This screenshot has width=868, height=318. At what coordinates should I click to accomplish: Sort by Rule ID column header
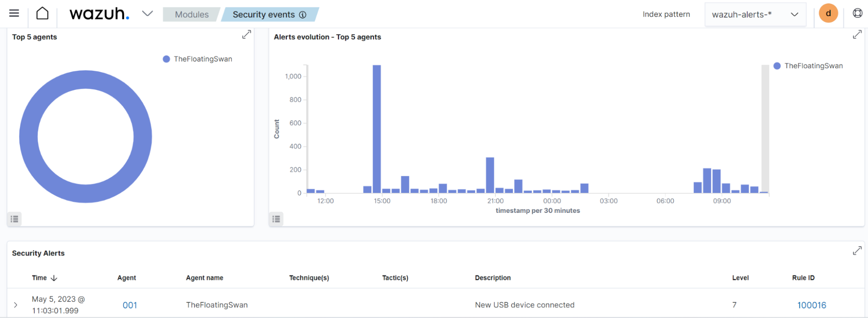[803, 278]
